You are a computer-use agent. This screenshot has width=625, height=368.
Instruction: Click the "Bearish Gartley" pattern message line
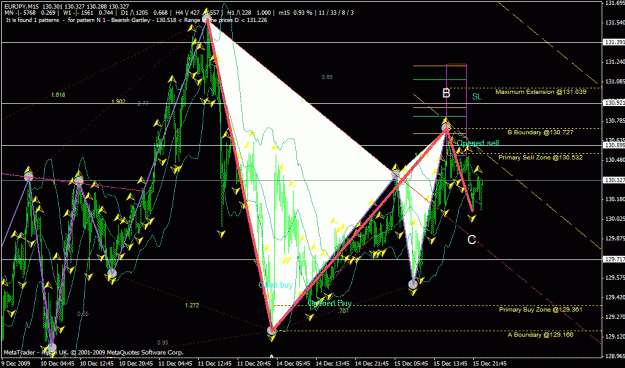point(137,20)
